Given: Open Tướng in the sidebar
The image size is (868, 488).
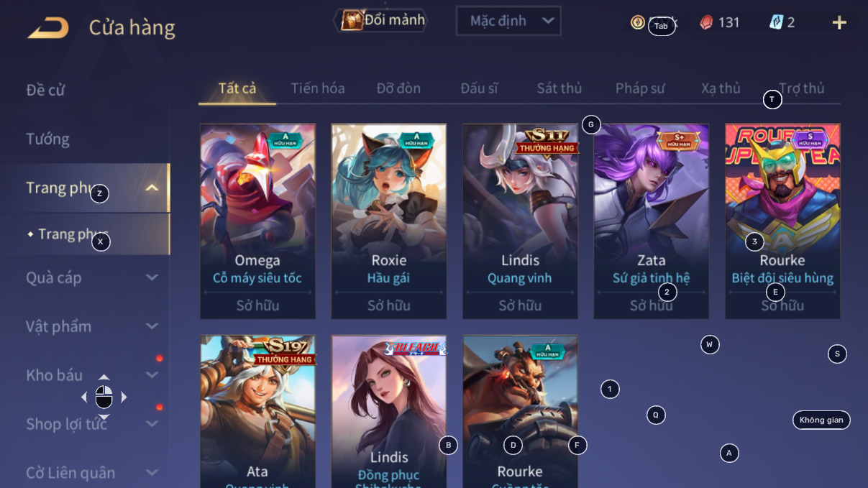Looking at the screenshot, I should pos(47,139).
